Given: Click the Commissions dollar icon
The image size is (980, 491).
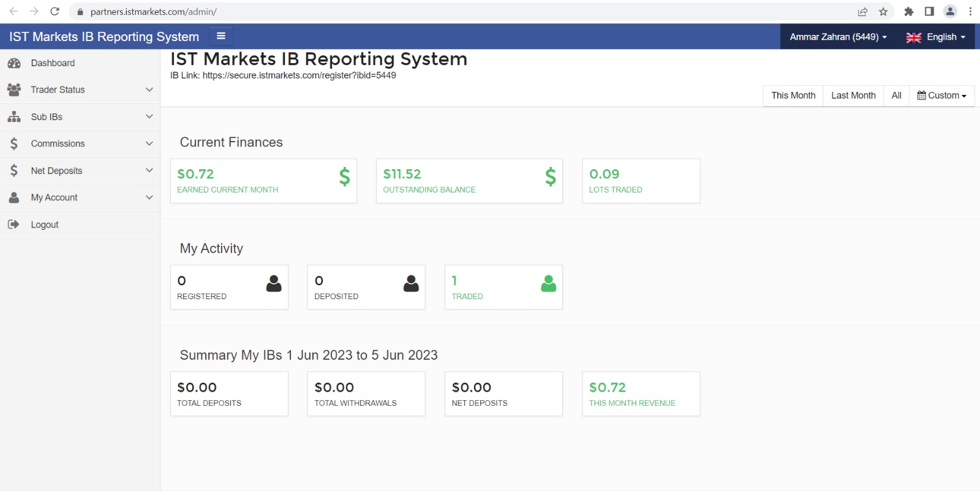Looking at the screenshot, I should pyautogui.click(x=14, y=143).
